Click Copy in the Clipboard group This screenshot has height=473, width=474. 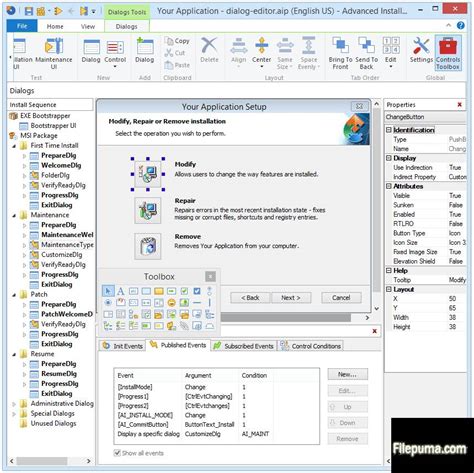pyautogui.click(x=177, y=41)
